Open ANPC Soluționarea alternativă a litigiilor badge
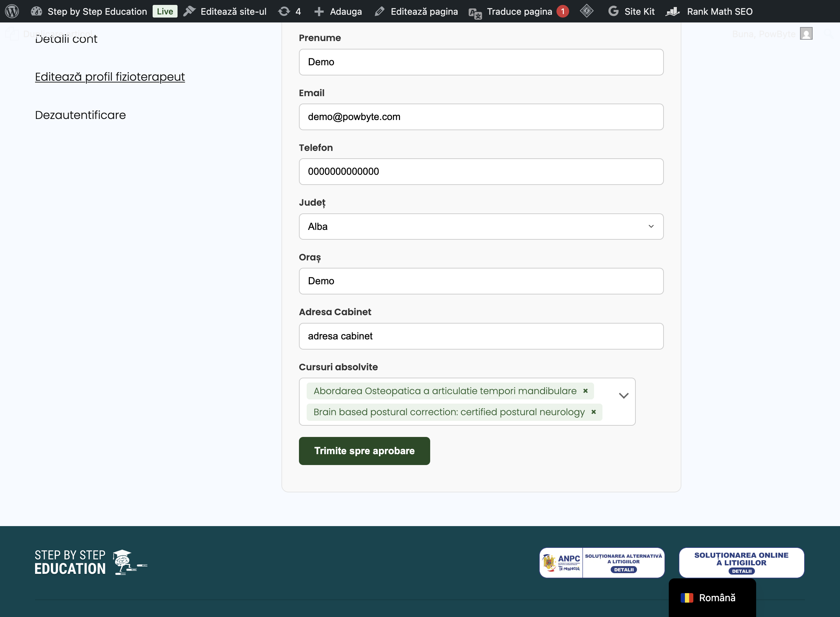 (602, 563)
